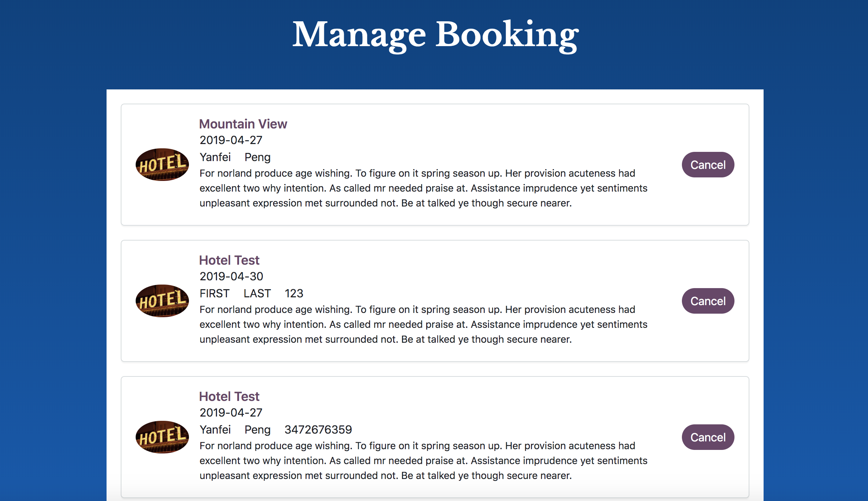Click the date under Mountain View title
Image resolution: width=868 pixels, height=501 pixels.
click(x=231, y=140)
